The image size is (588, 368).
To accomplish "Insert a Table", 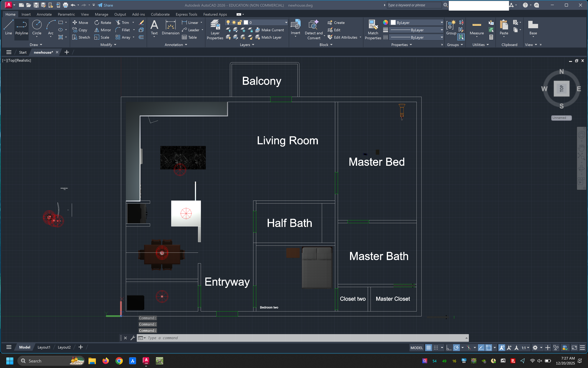I will 189,37.
